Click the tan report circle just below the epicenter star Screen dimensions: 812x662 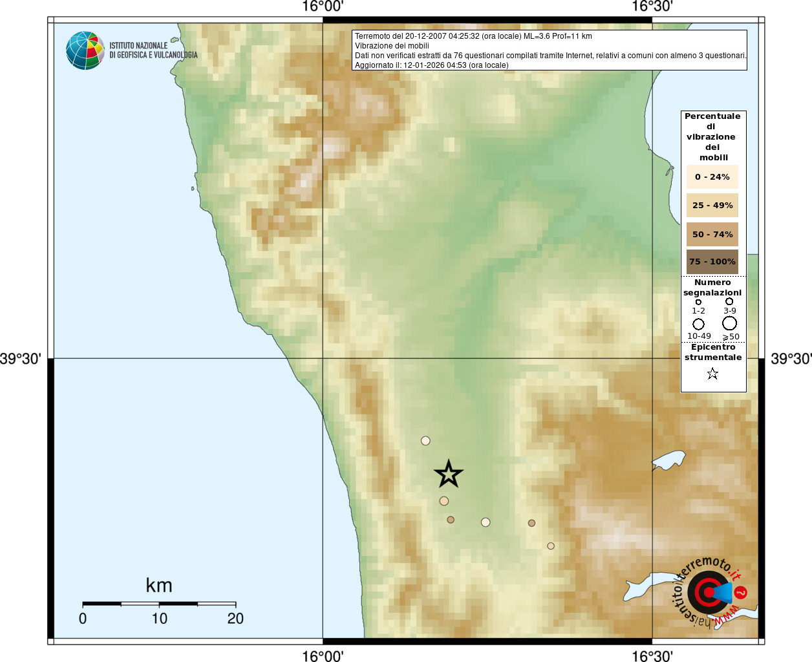444,501
